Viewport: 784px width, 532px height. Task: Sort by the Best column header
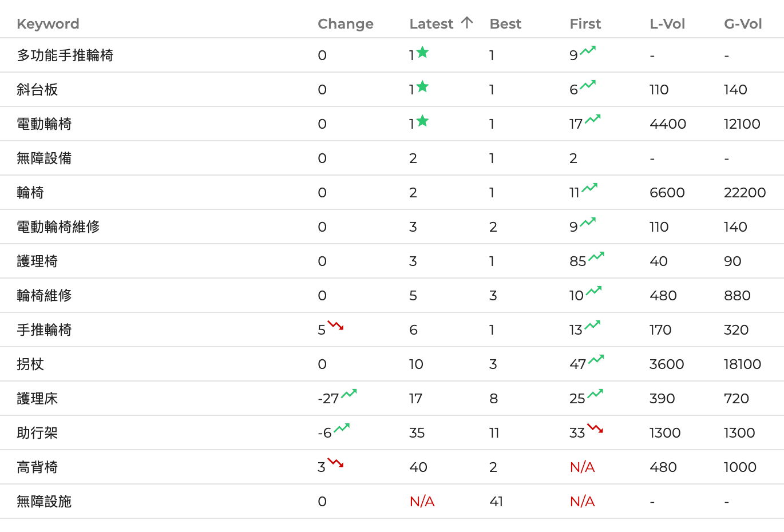pos(505,24)
